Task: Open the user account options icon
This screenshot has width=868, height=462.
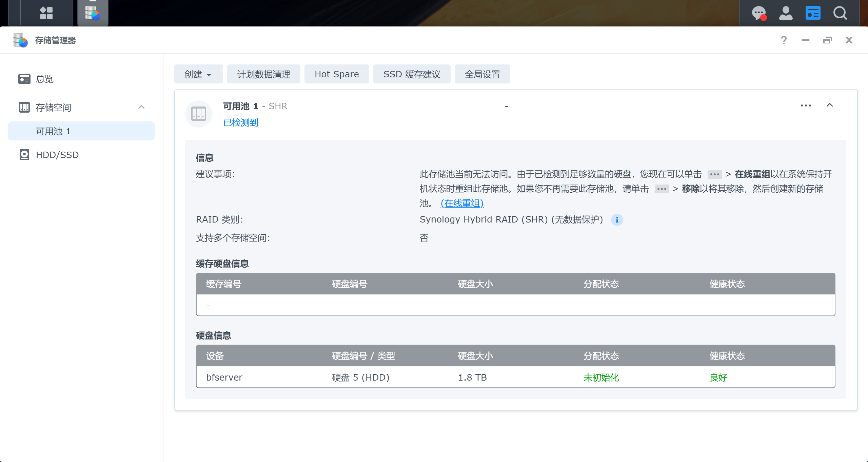Action: point(786,13)
